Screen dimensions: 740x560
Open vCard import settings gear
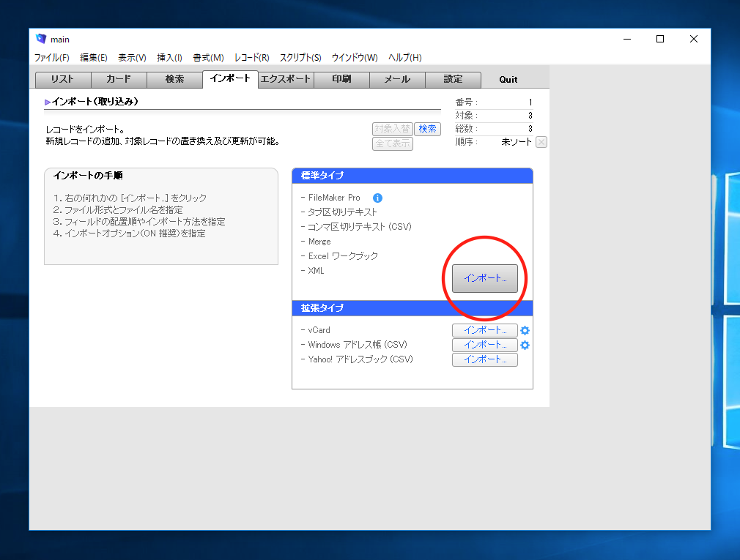tap(525, 330)
